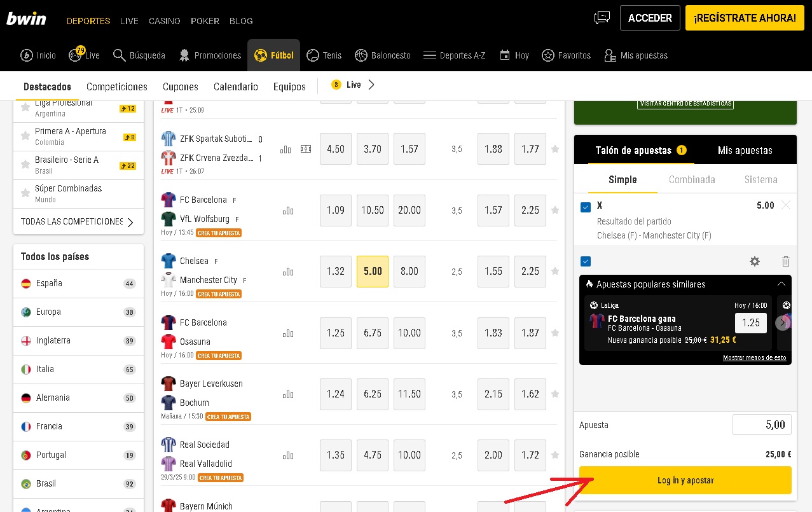
Task: Show stats for Bayer Leverkusen vs Bochum
Action: point(287,394)
